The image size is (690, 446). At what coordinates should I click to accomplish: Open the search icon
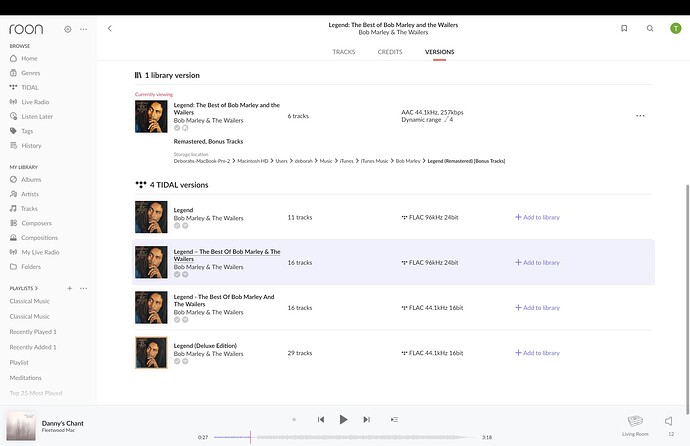650,29
